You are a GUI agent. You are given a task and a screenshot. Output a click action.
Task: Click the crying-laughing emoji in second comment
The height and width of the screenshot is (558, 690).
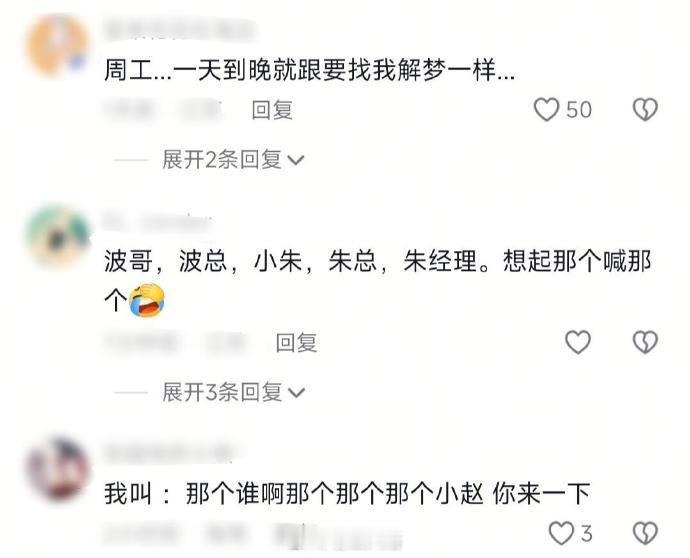pyautogui.click(x=147, y=300)
